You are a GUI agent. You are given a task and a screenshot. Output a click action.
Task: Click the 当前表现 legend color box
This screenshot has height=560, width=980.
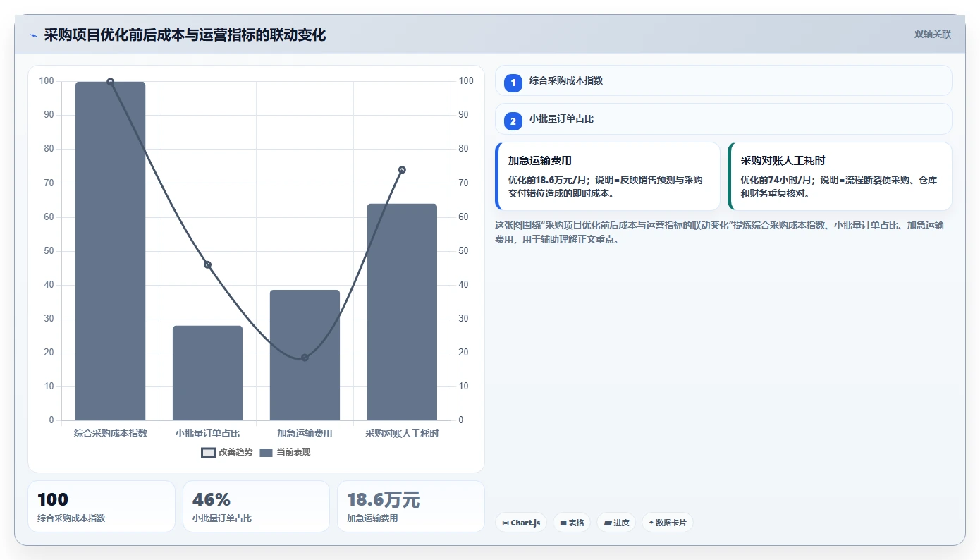266,453
